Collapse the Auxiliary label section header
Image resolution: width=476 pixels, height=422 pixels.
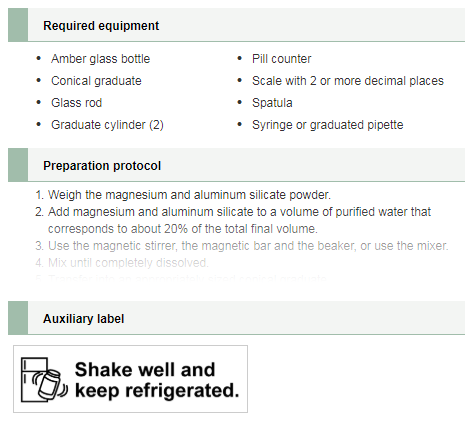pyautogui.click(x=236, y=318)
